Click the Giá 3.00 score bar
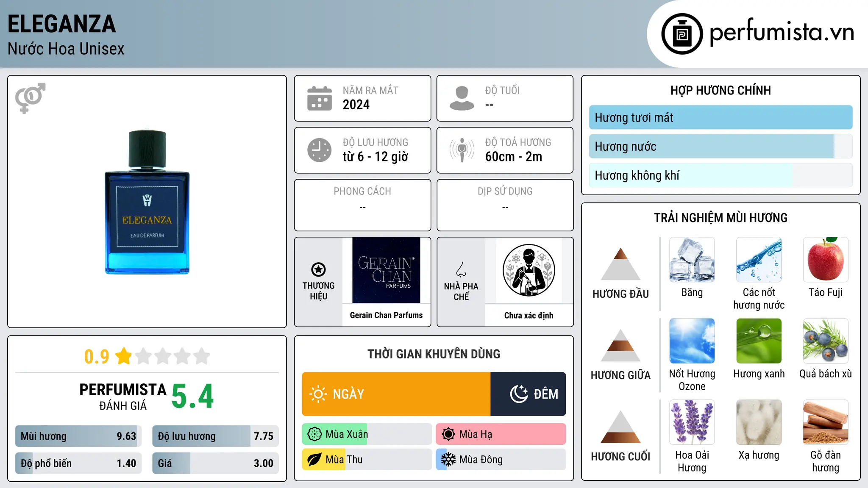The image size is (868, 488). [x=215, y=463]
